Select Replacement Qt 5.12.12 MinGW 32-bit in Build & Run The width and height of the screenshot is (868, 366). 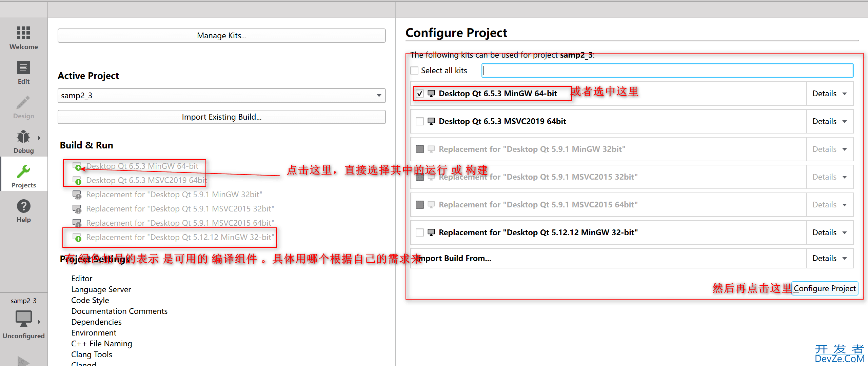[x=180, y=237]
